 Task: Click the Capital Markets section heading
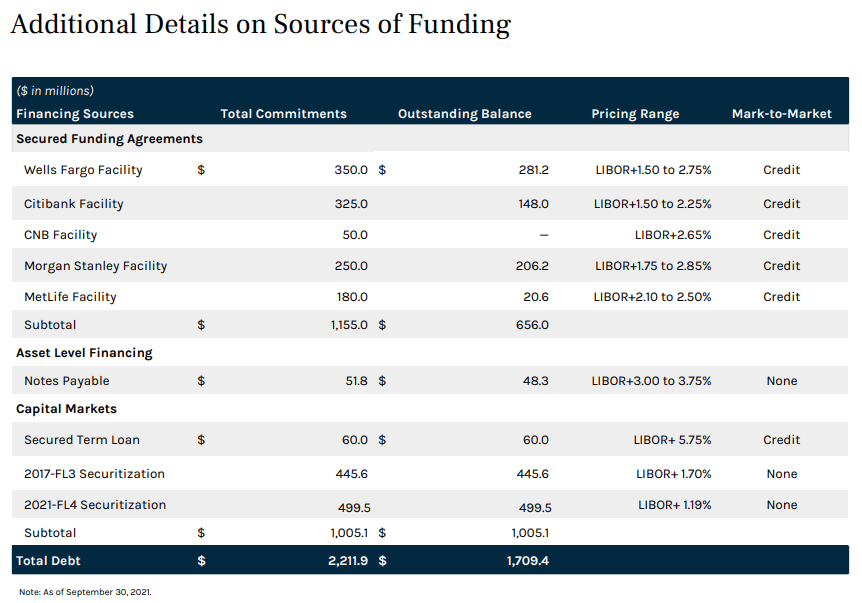click(x=65, y=408)
